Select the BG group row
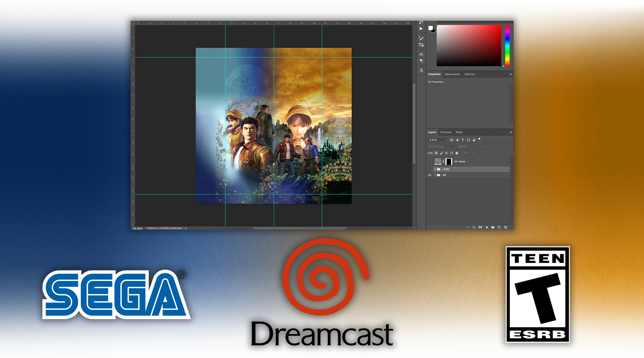 (468, 175)
